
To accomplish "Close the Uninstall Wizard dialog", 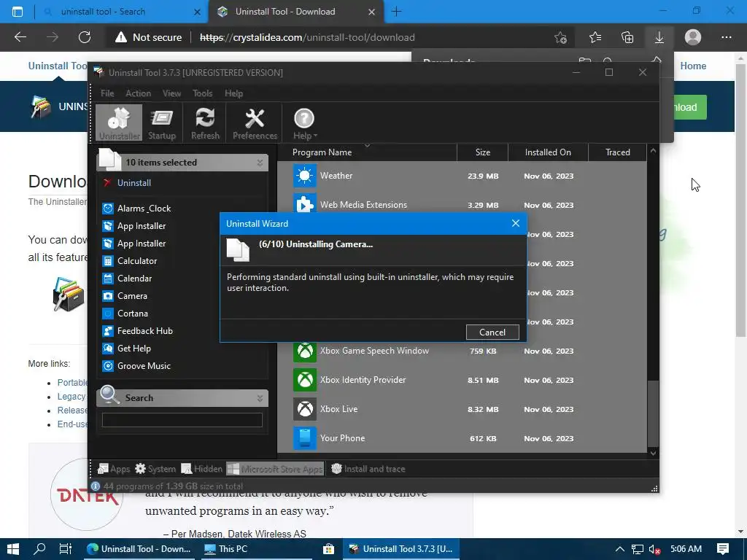I will (516, 223).
